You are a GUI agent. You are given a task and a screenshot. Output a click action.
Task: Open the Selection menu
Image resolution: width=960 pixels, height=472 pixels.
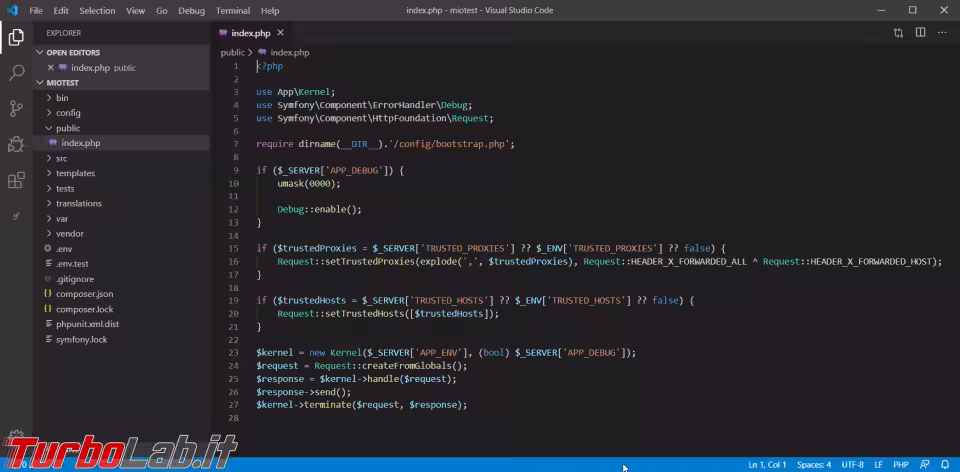coord(97,10)
